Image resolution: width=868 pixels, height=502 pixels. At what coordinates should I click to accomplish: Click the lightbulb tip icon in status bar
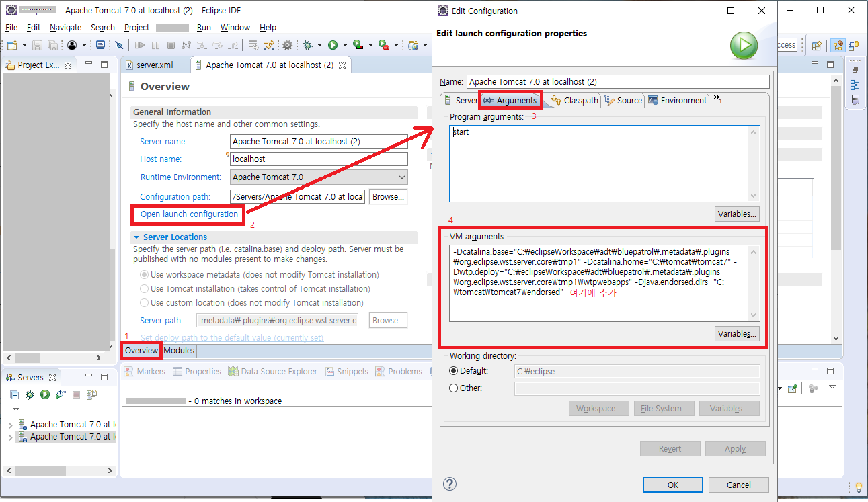coord(858,487)
